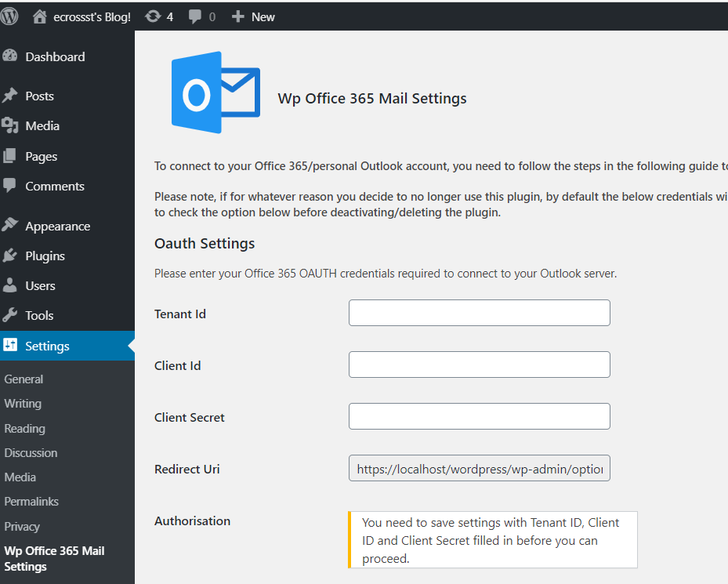Visit ecrossst's Blog! site link
This screenshot has height=584, width=728.
point(92,17)
